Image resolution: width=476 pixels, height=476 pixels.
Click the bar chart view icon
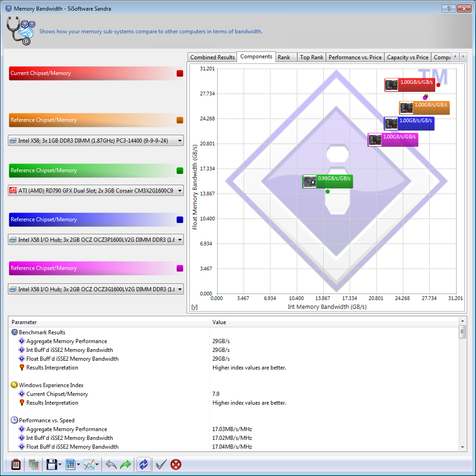(71, 464)
